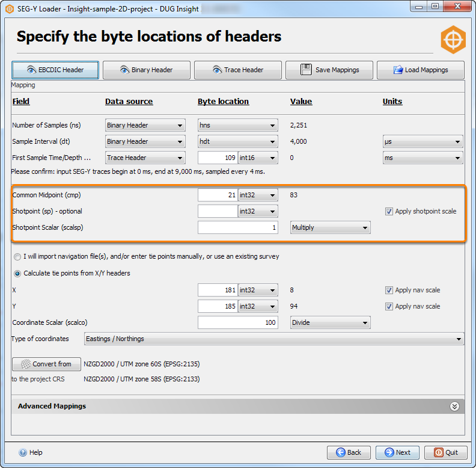This screenshot has width=476, height=468.
Task: Open the Trace Header viewer
Action: [238, 70]
